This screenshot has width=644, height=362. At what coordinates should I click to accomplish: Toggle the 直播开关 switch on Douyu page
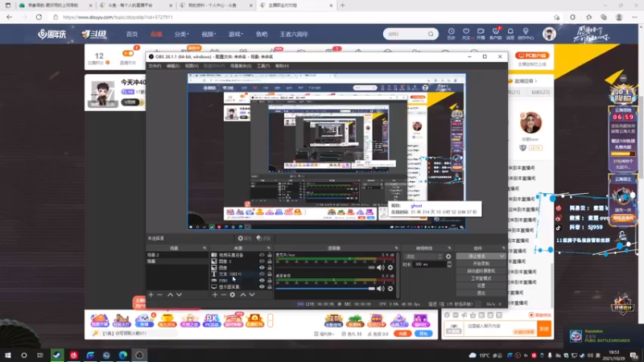pyautogui.click(x=128, y=53)
